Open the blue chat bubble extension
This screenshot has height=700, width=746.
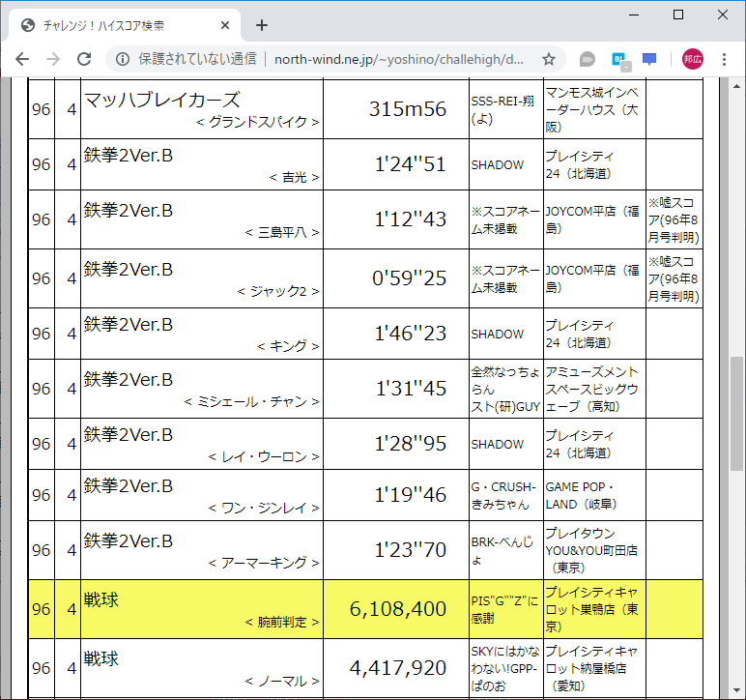click(x=649, y=59)
